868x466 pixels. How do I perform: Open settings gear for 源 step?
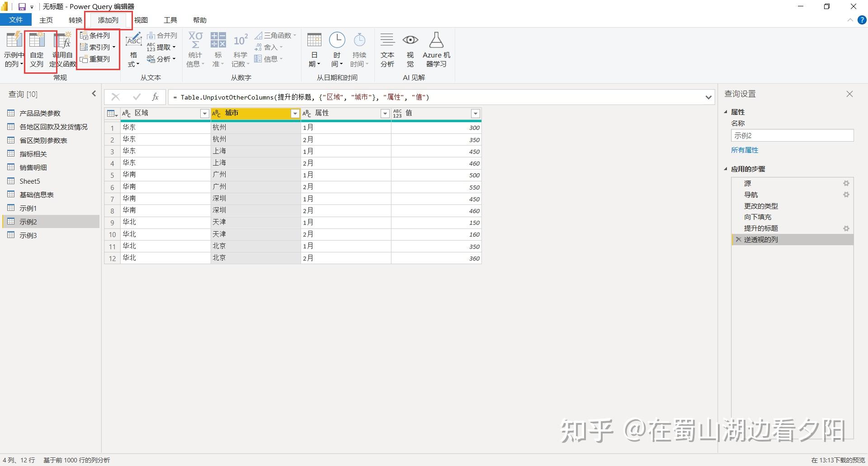846,183
